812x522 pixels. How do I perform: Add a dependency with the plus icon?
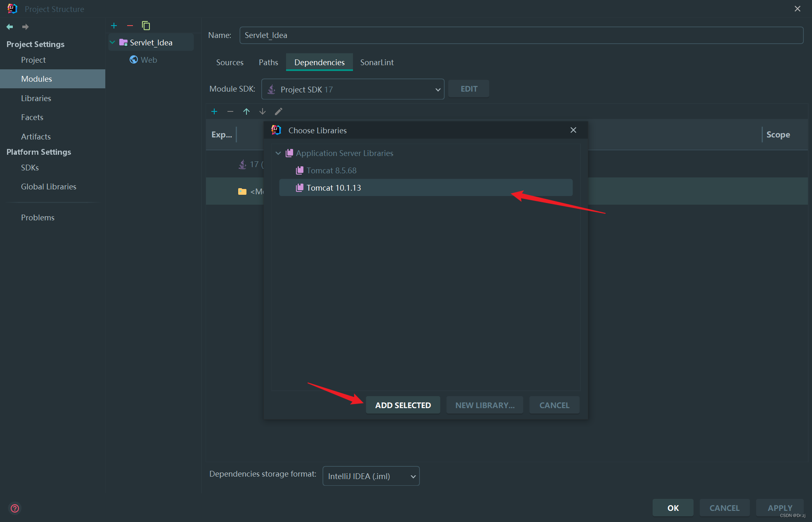(214, 111)
